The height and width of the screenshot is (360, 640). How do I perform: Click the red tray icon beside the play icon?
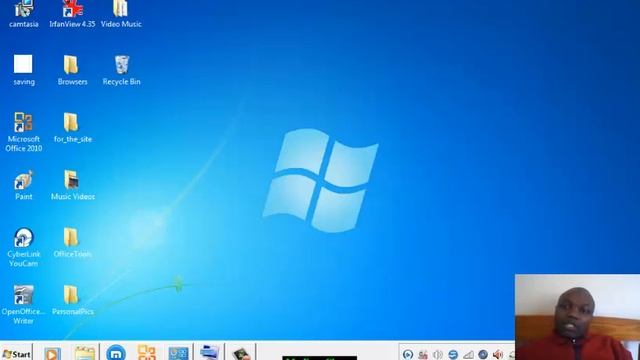423,355
